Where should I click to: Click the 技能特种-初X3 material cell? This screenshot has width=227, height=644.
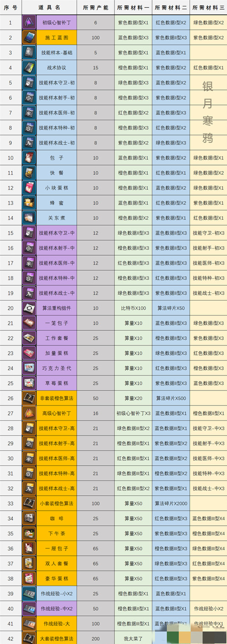click(x=208, y=278)
